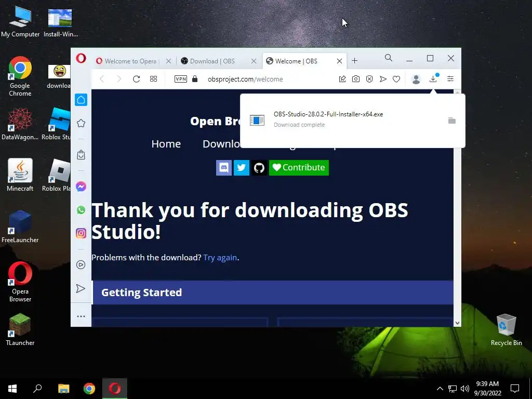
Task: Open My Flow in the sidebar
Action: coord(81,288)
